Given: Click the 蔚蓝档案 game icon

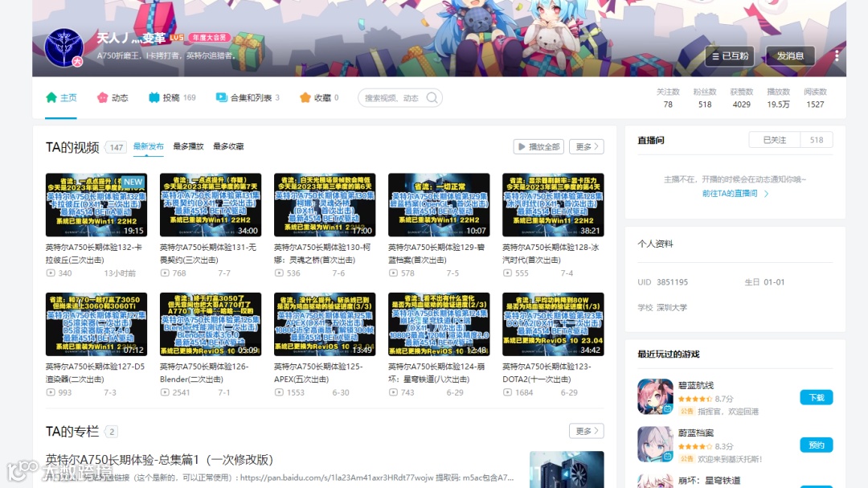Looking at the screenshot, I should [655, 444].
